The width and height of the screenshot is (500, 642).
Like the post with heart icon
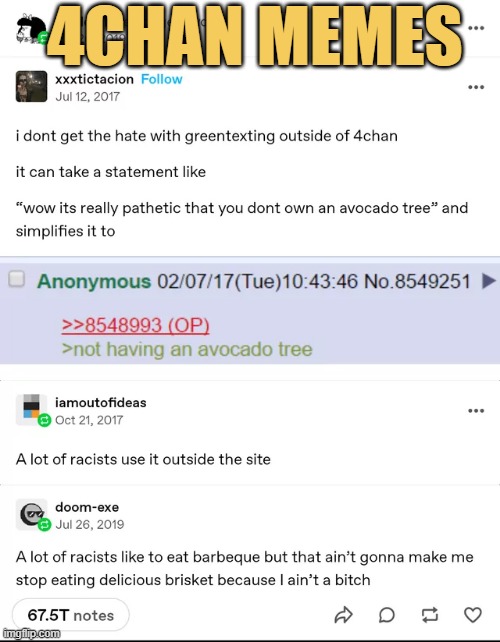point(473,615)
